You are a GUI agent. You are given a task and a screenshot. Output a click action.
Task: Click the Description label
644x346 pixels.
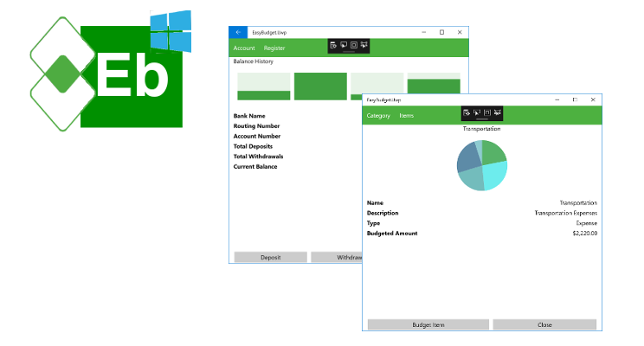[383, 213]
